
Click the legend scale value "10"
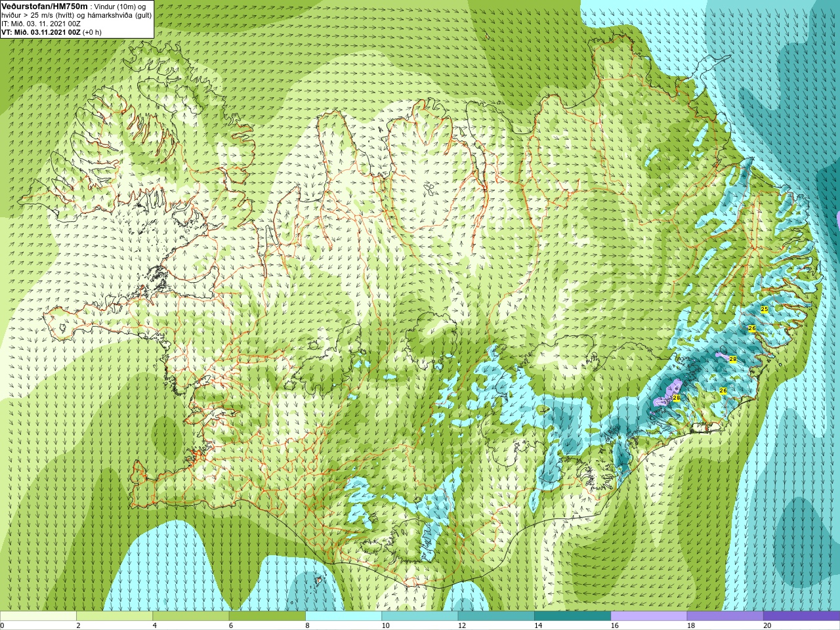click(385, 625)
